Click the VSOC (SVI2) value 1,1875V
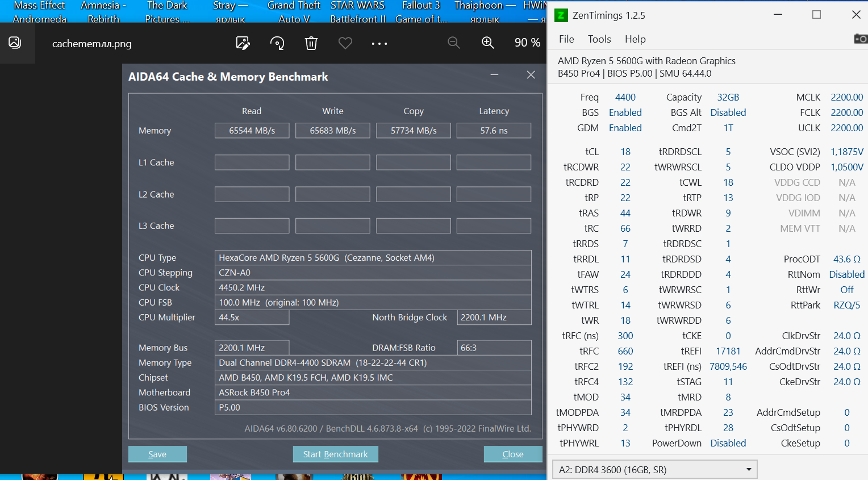Image resolution: width=868 pixels, height=480 pixels. [847, 152]
